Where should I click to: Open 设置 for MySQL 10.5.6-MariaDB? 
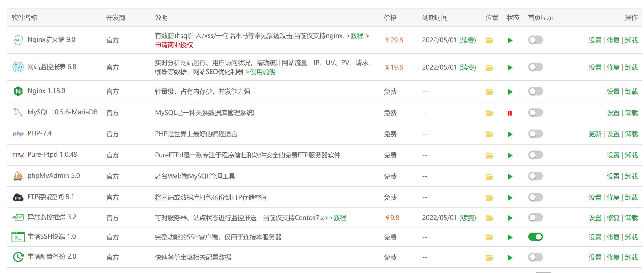click(x=613, y=113)
